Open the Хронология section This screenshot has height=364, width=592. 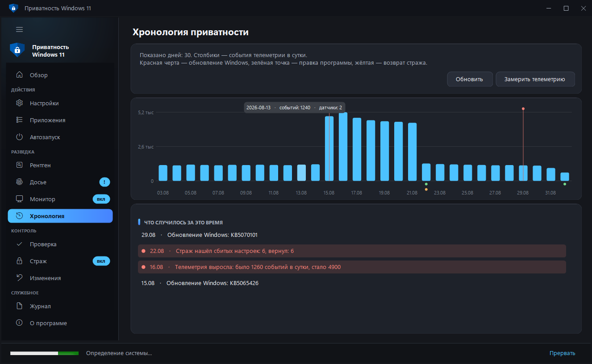coord(60,216)
